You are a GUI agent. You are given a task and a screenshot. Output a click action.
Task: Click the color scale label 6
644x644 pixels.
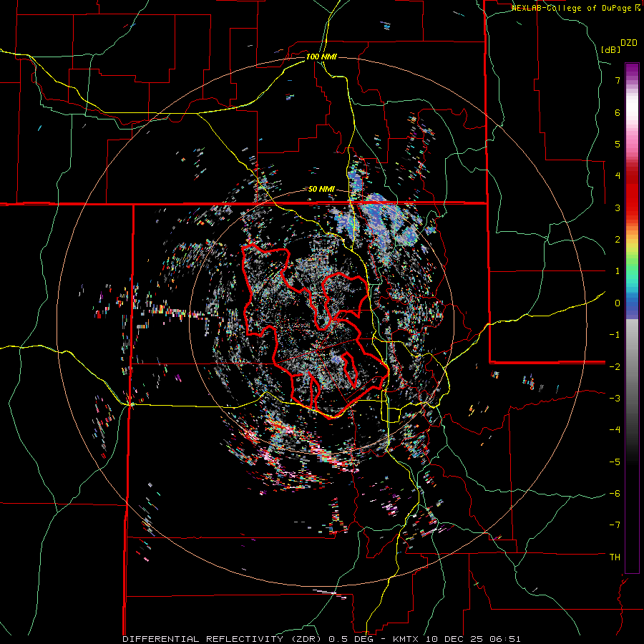(x=618, y=112)
